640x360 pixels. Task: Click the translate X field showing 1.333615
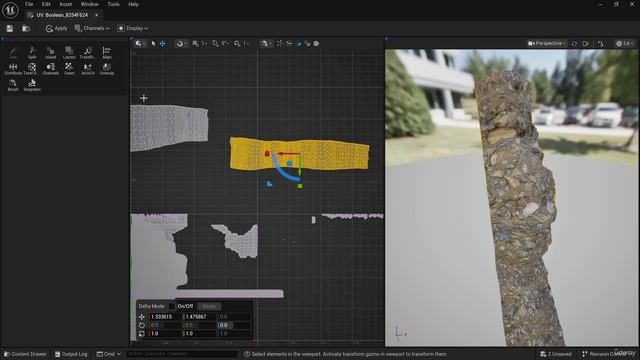tap(165, 317)
